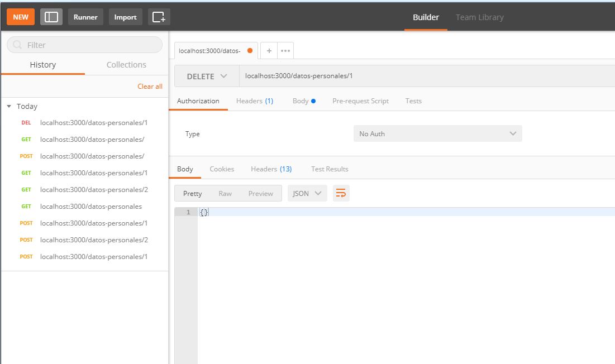Screen dimensions: 615x364
Task: Collapse the Today history group
Action: click(9, 106)
